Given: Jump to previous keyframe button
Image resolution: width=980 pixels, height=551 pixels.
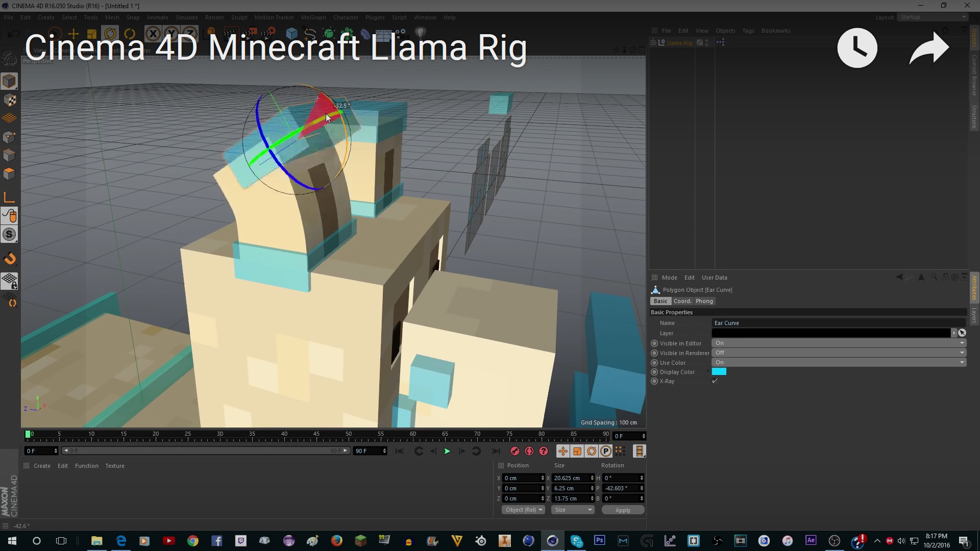Looking at the screenshot, I should pos(419,451).
